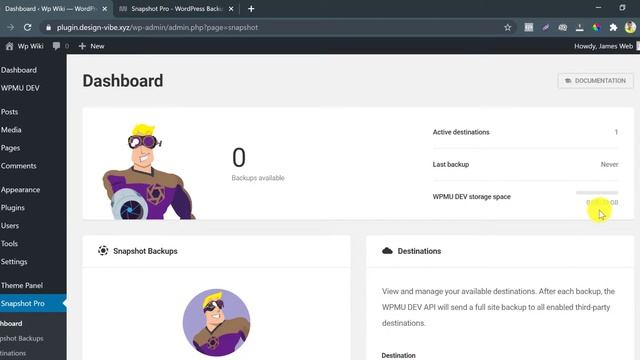The image size is (640, 360).
Task: Close the Dashboard - Wp Wiki tab
Action: pyautogui.click(x=104, y=9)
